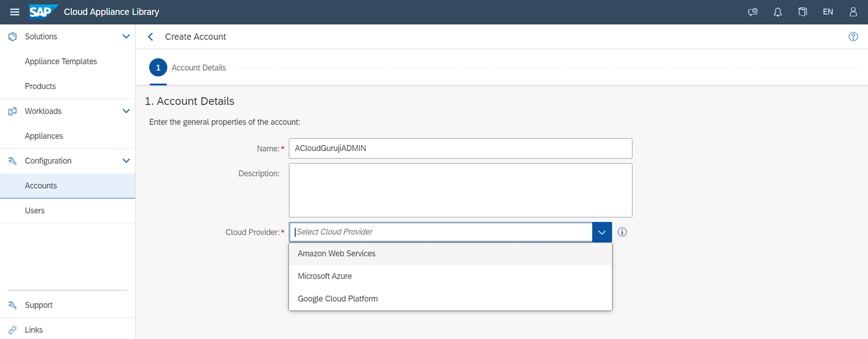
Task: Toggle the Cloud Provider dropdown arrow
Action: click(x=602, y=232)
